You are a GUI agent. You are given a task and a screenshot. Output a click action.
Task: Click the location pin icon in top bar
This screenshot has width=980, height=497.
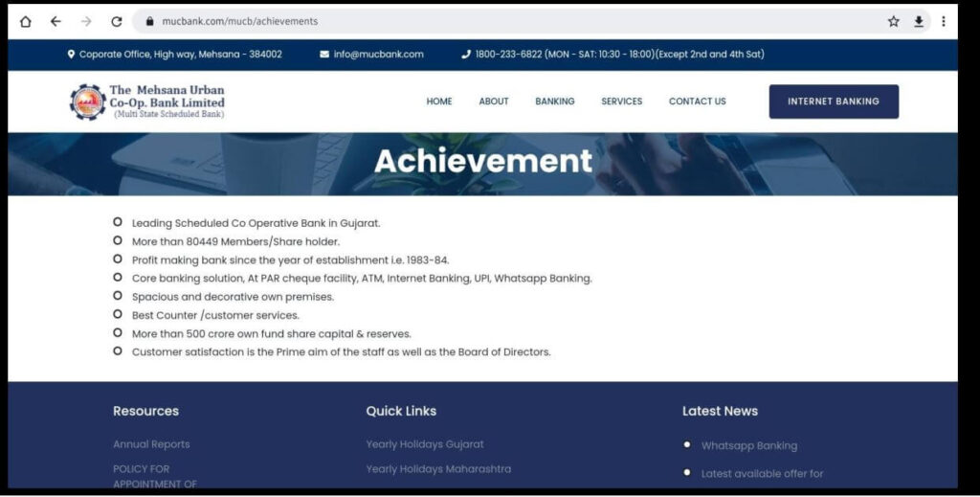coord(71,55)
